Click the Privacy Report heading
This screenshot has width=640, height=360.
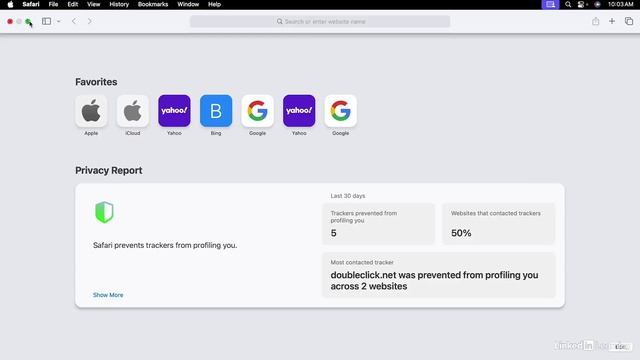109,171
